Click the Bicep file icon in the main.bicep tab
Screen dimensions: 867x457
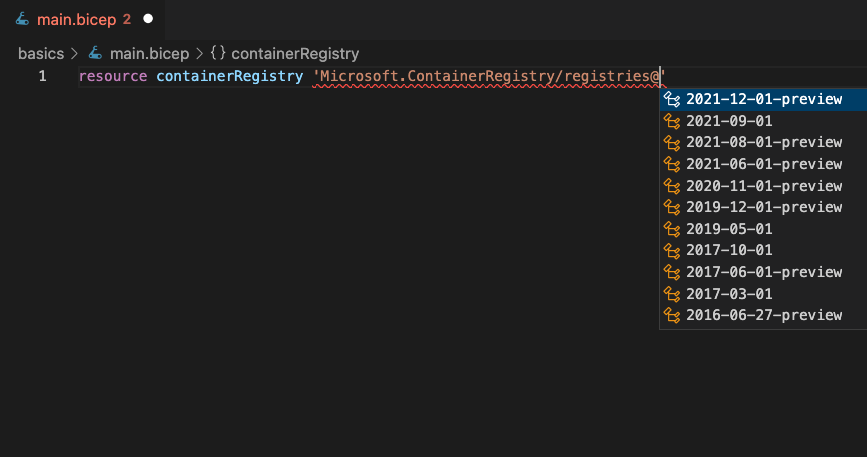(x=22, y=18)
